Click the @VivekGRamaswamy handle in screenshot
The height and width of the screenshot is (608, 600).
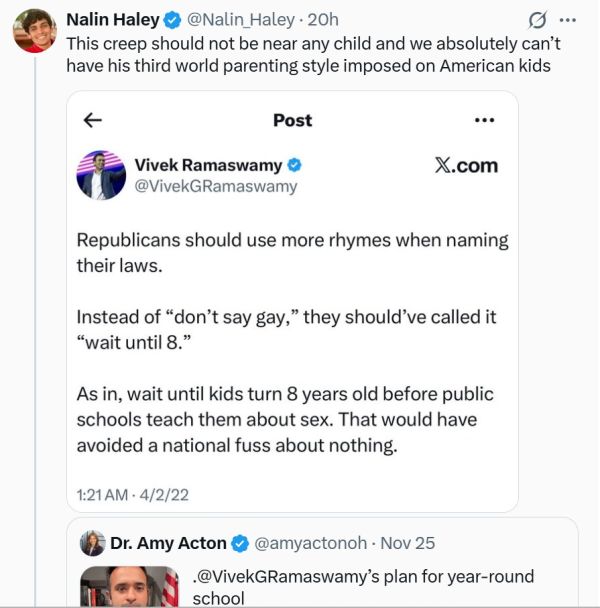pos(215,186)
